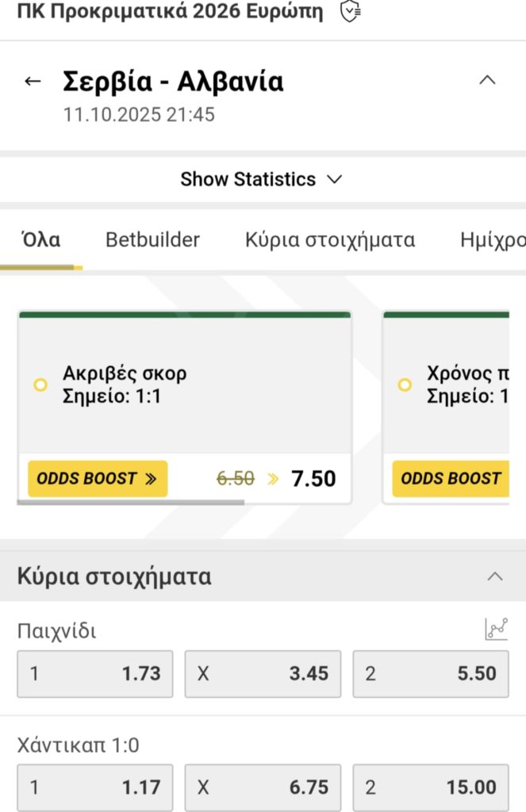The width and height of the screenshot is (526, 812).
Task: Expand the Show Statistics dropdown
Action: [262, 179]
